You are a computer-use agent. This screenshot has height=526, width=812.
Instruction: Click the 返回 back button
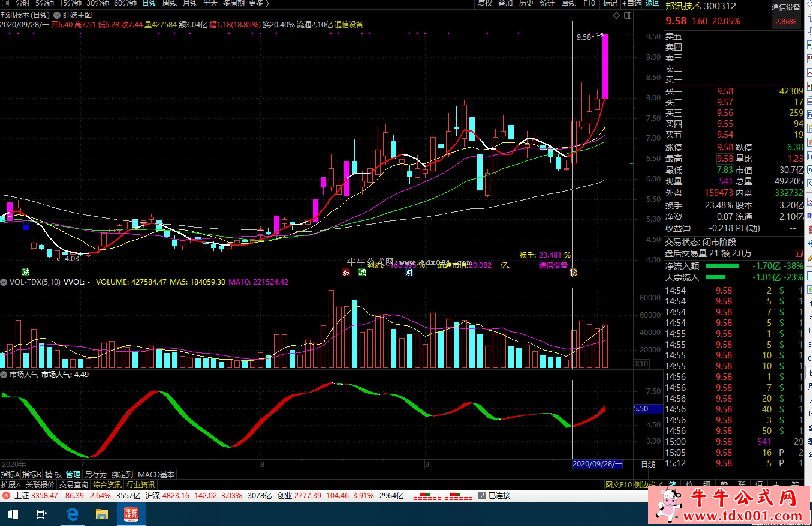click(x=652, y=3)
